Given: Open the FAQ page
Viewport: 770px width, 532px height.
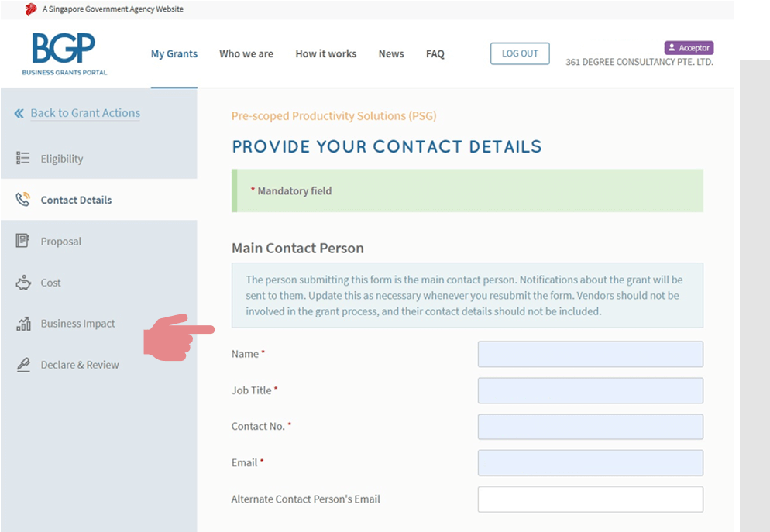Looking at the screenshot, I should [x=435, y=53].
